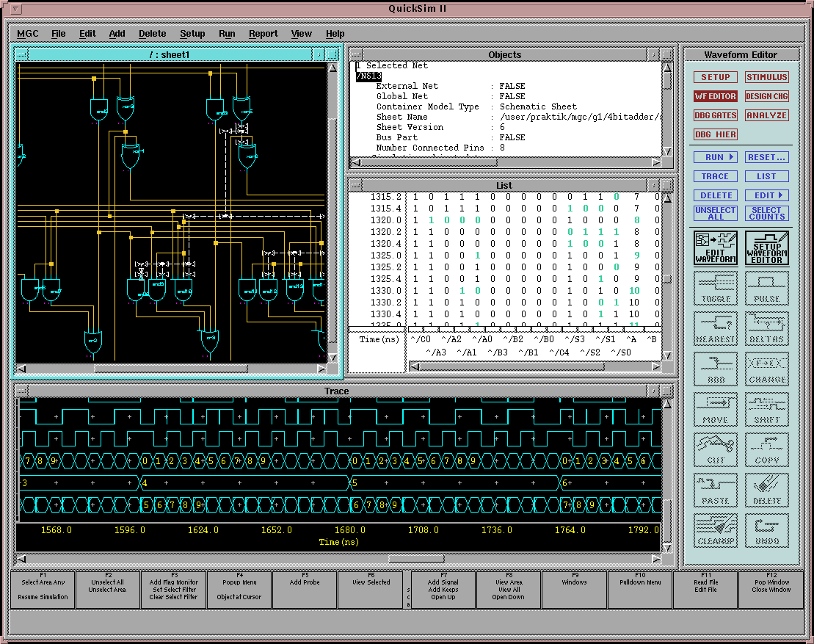Open the Help menu

pyautogui.click(x=335, y=33)
